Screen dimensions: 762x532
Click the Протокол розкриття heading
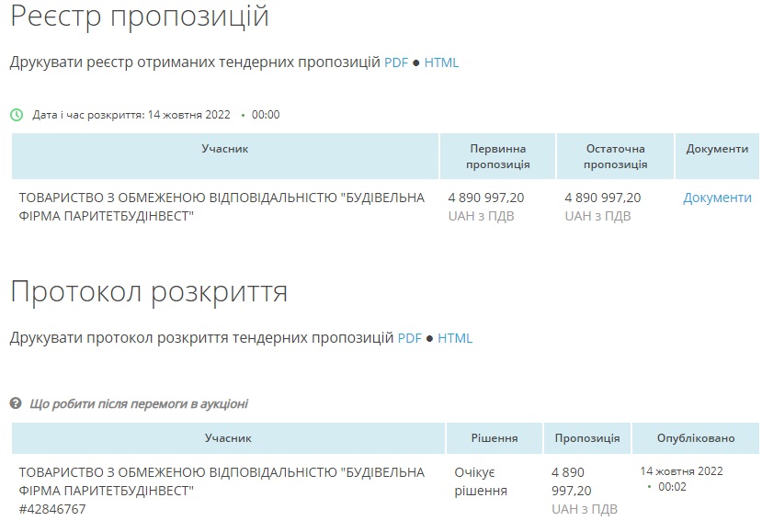click(x=149, y=292)
